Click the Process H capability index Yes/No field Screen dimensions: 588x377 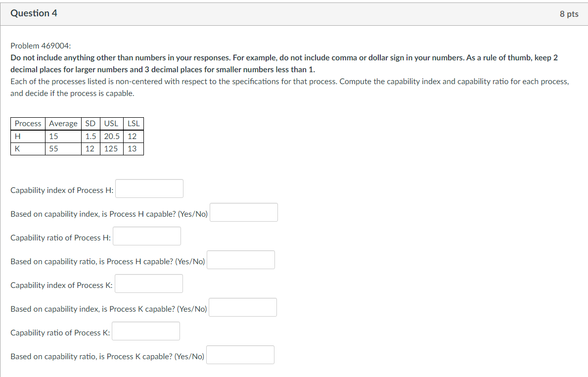[x=243, y=212]
